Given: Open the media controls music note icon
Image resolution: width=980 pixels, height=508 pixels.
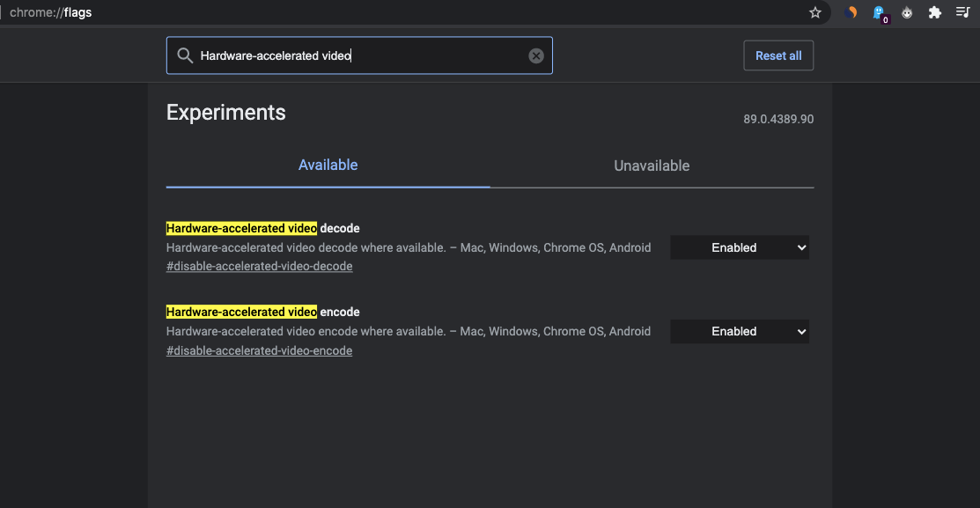Looking at the screenshot, I should coord(962,12).
